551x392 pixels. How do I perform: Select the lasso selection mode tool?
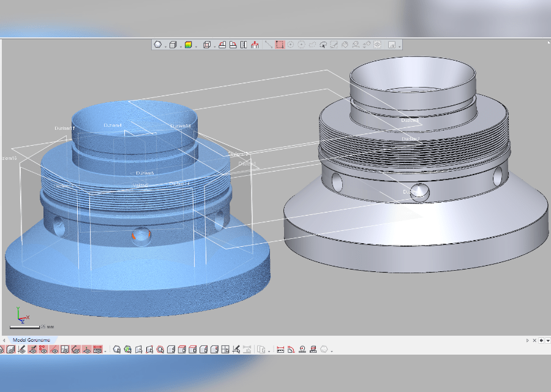click(312, 45)
